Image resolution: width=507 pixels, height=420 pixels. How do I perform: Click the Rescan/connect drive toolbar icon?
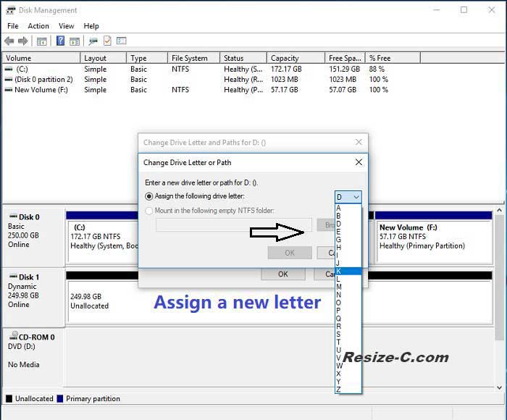coord(93,41)
